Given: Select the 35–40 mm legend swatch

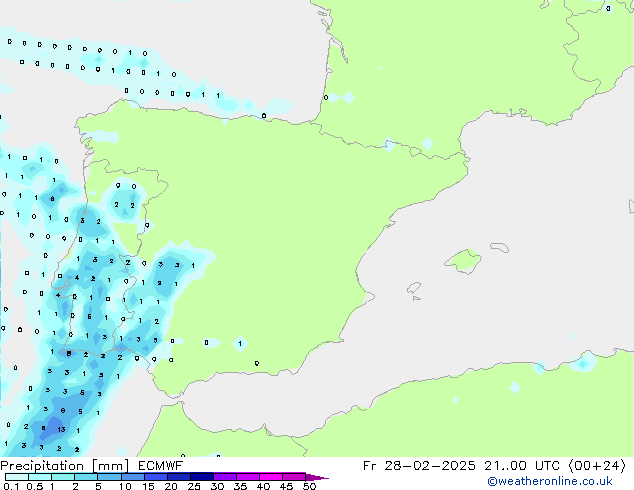Looking at the screenshot, I should point(248,477).
